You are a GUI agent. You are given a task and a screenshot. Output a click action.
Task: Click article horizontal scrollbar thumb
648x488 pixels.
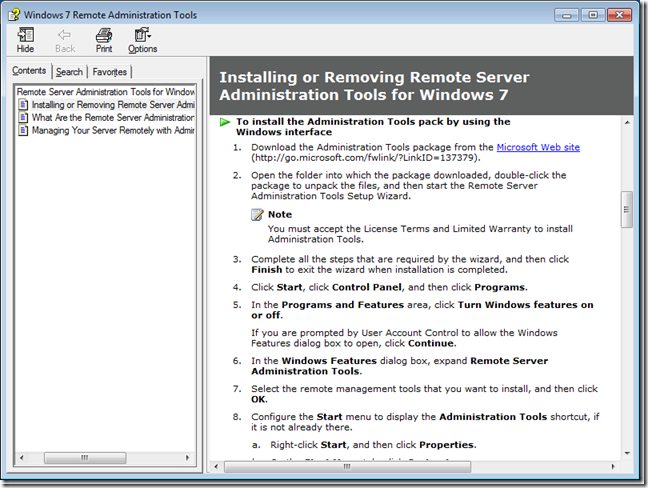pos(347,467)
